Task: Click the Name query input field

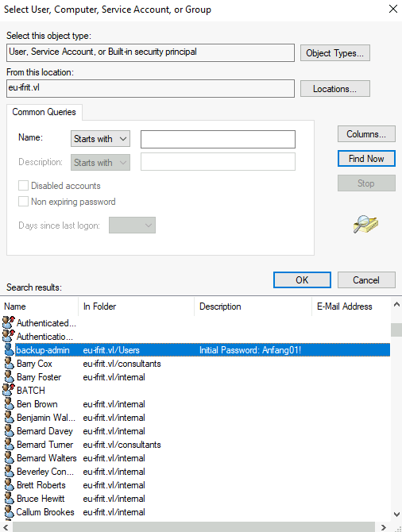Action: 218,140
